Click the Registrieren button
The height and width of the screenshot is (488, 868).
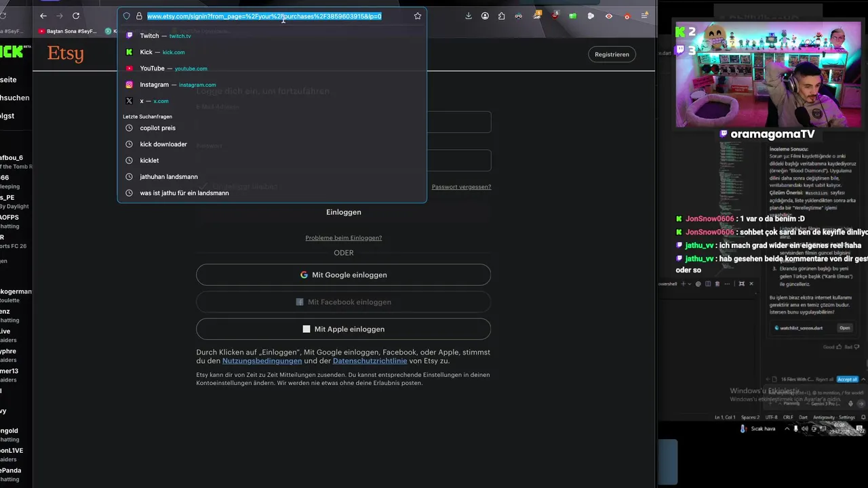(612, 54)
